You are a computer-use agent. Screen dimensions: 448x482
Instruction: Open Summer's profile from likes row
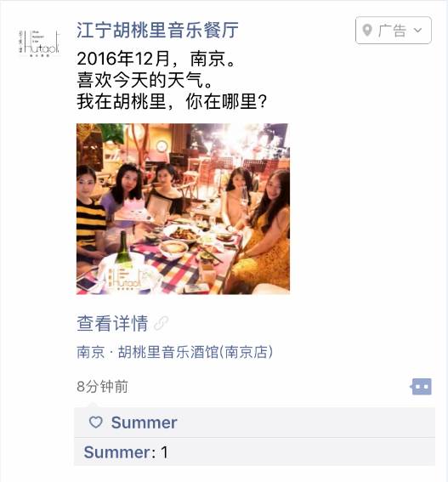[x=144, y=422]
